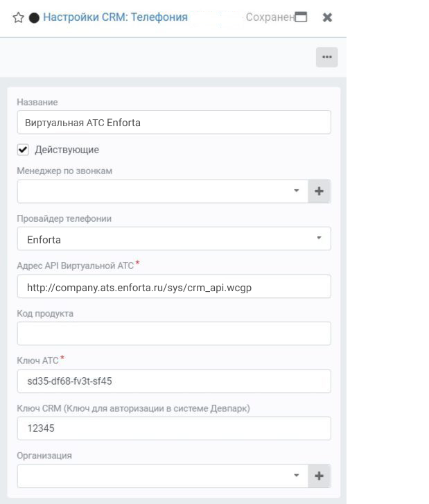Expand the Менеджер по звонкам dropdown

click(x=297, y=191)
